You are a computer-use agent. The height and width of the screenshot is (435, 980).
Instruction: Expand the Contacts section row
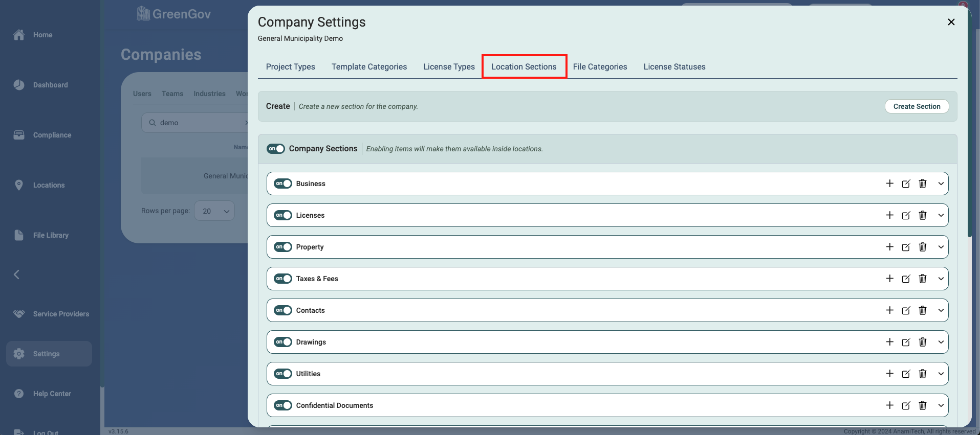pyautogui.click(x=941, y=310)
